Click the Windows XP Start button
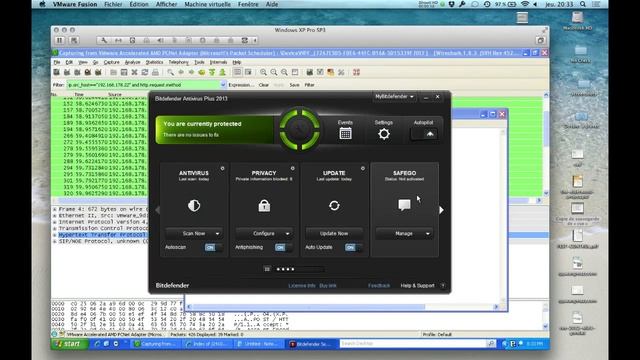This screenshot has width=640, height=360. click(x=69, y=344)
